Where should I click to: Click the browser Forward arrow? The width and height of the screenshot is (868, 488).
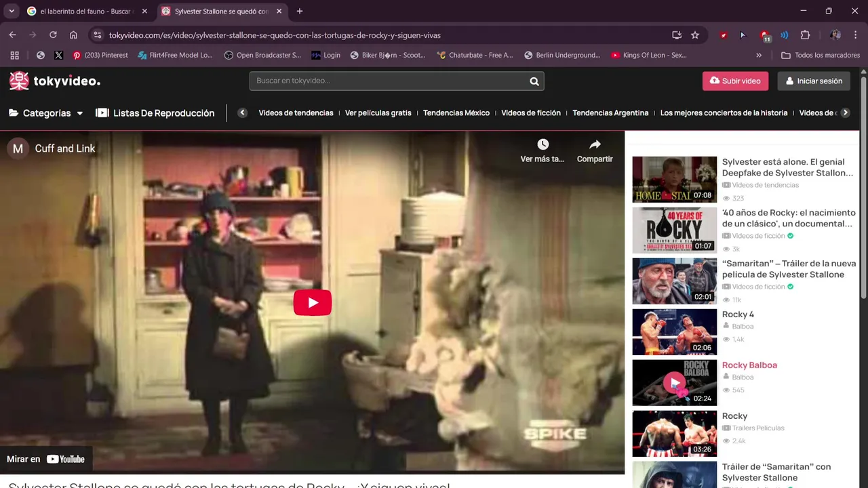pyautogui.click(x=33, y=35)
